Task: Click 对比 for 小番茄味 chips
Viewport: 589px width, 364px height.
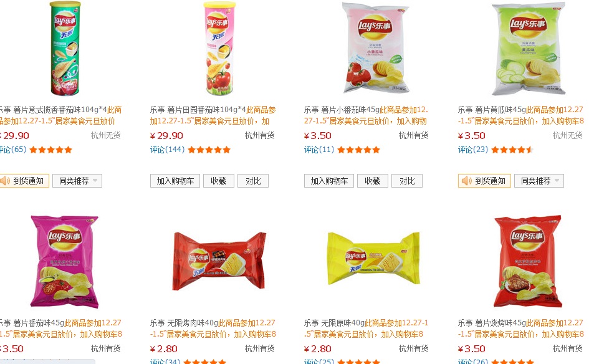Action: pos(407,181)
